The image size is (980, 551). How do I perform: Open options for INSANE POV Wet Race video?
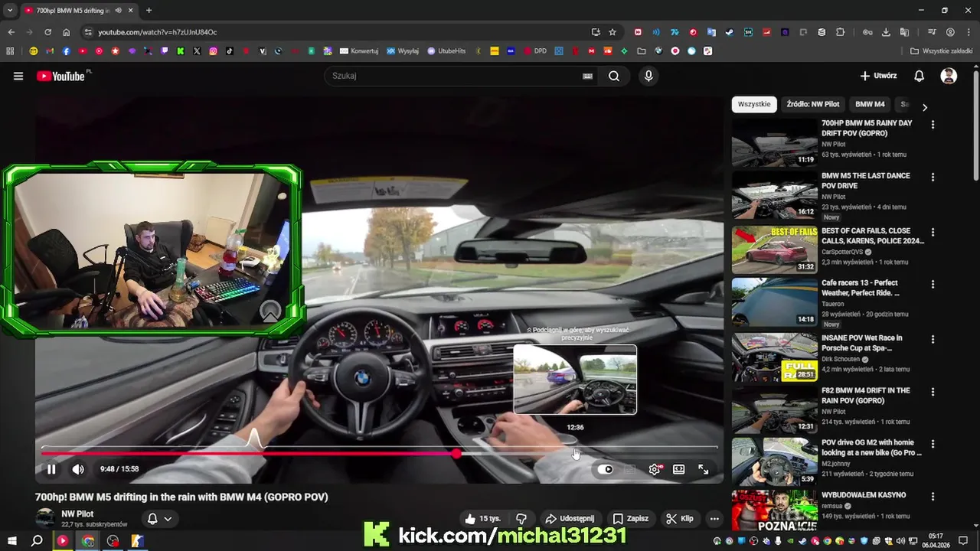click(933, 339)
